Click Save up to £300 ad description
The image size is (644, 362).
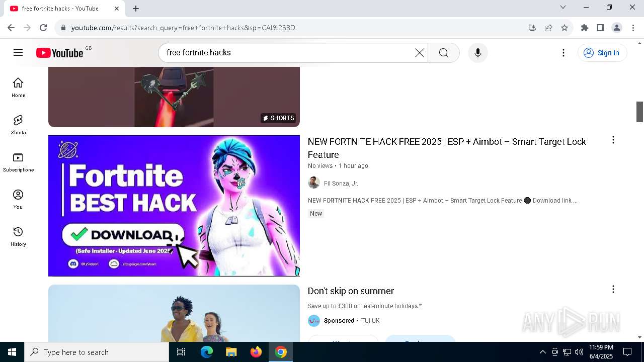(x=365, y=306)
